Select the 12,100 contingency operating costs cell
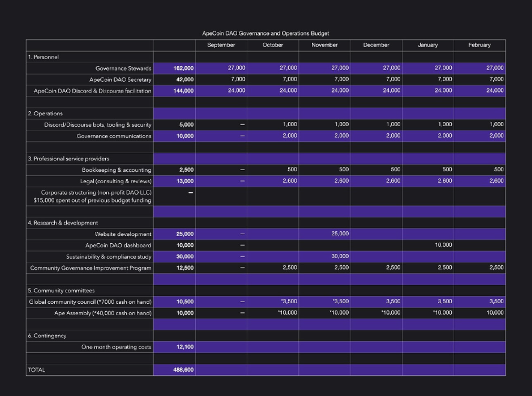Screen dimensions: 532x396 (185, 347)
